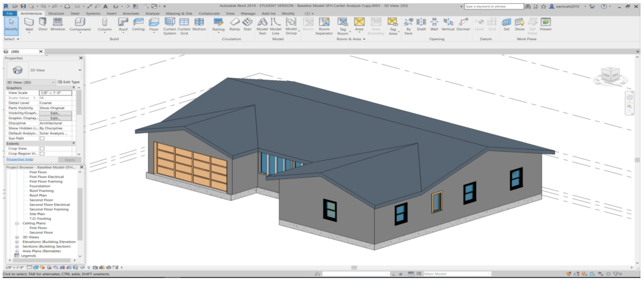Open the Annotate ribbon tab
This screenshot has height=281, width=644.
pyautogui.click(x=131, y=14)
